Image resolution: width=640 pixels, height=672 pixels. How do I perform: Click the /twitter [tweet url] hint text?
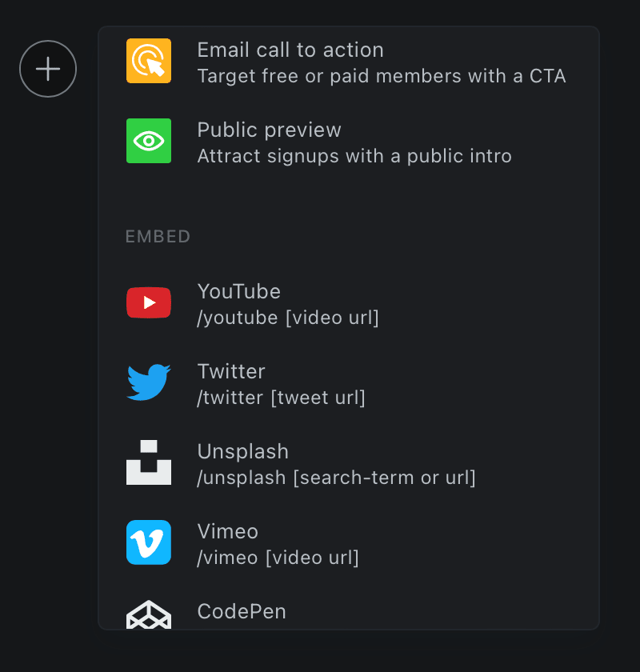click(281, 398)
